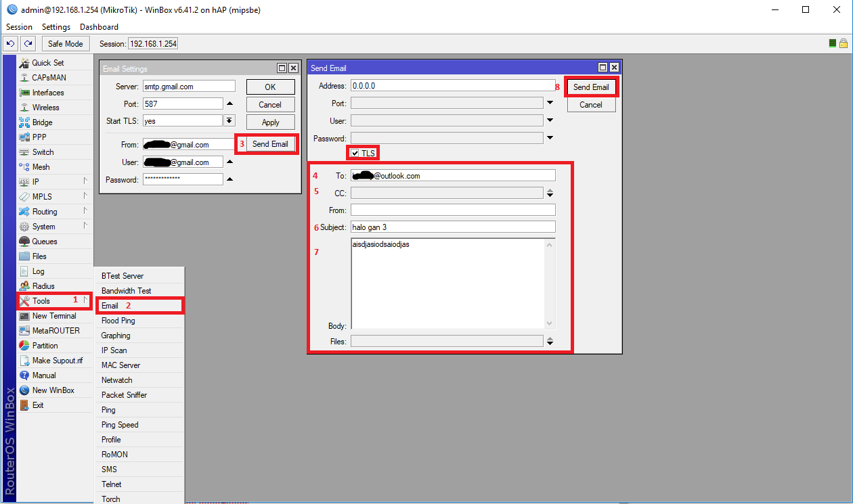
Task: Open the Dashboard menu
Action: 99,27
